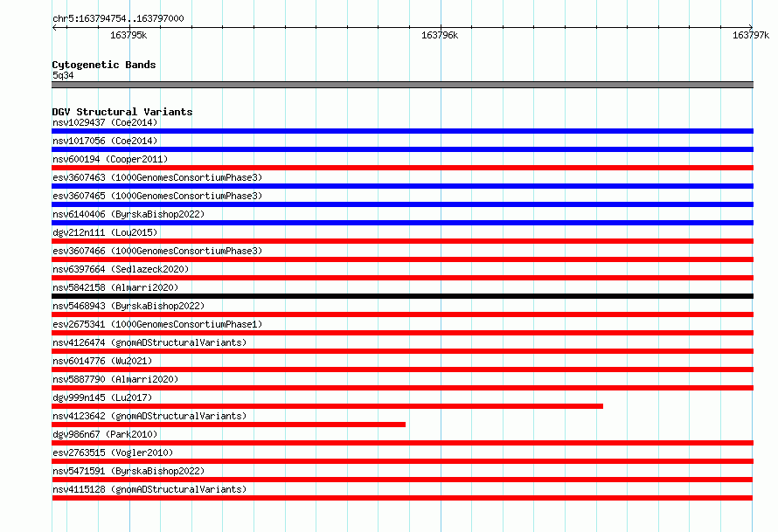The image size is (778, 532).
Task: Click the nsv4126474 (gnomADStructuralVariants) label
Action: (x=149, y=342)
